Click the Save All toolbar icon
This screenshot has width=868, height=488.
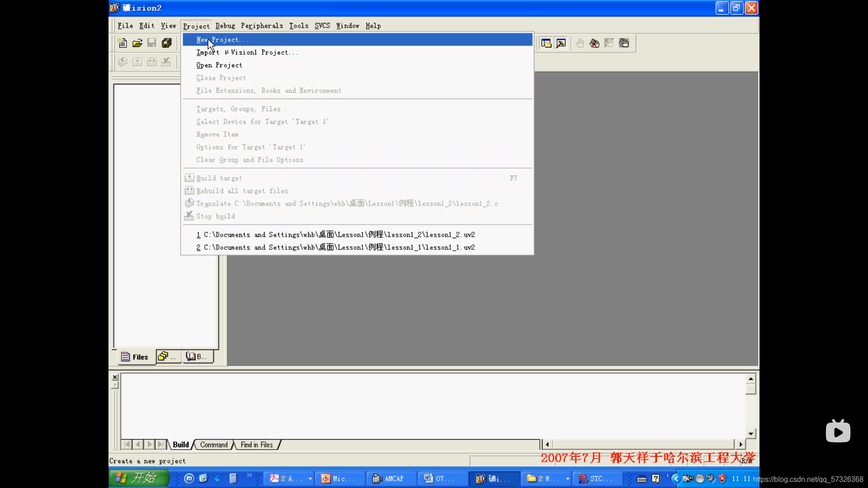point(166,43)
